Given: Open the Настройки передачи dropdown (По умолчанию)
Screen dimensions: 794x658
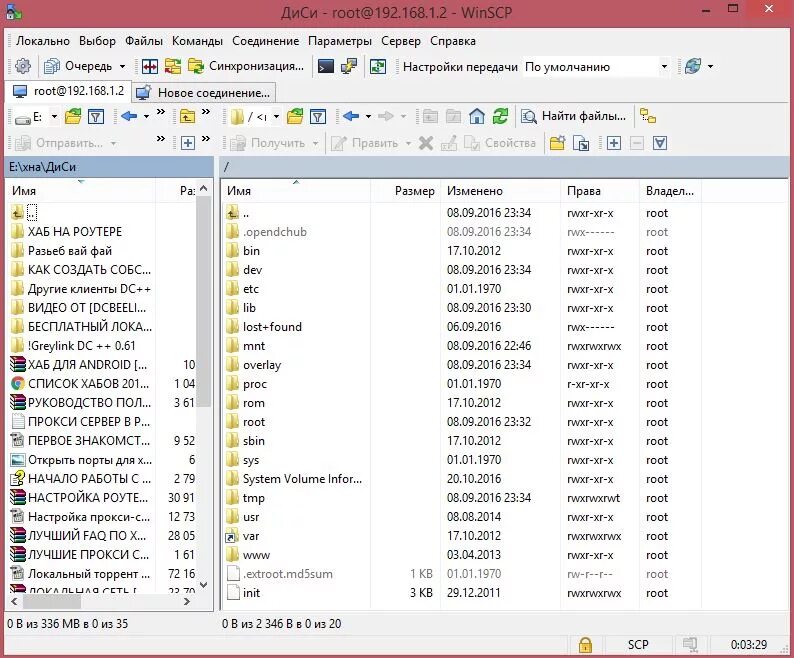Looking at the screenshot, I should (597, 67).
